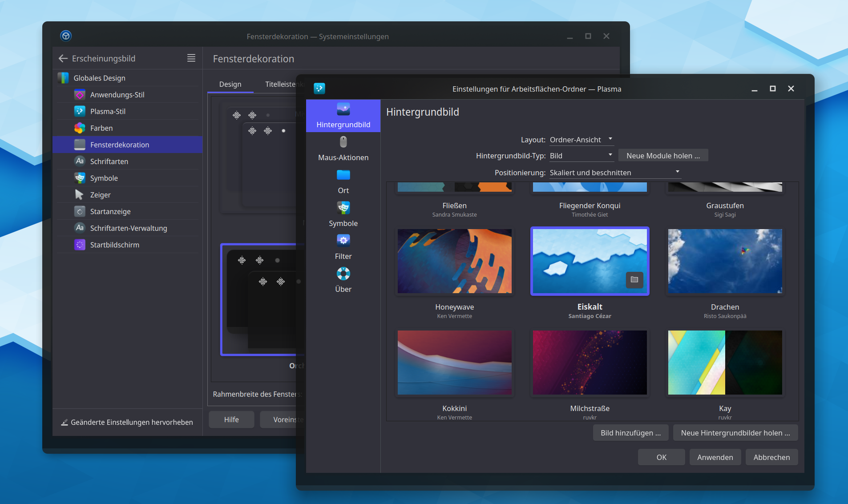The width and height of the screenshot is (848, 504).
Task: Open the Filter settings page
Action: pos(343,247)
